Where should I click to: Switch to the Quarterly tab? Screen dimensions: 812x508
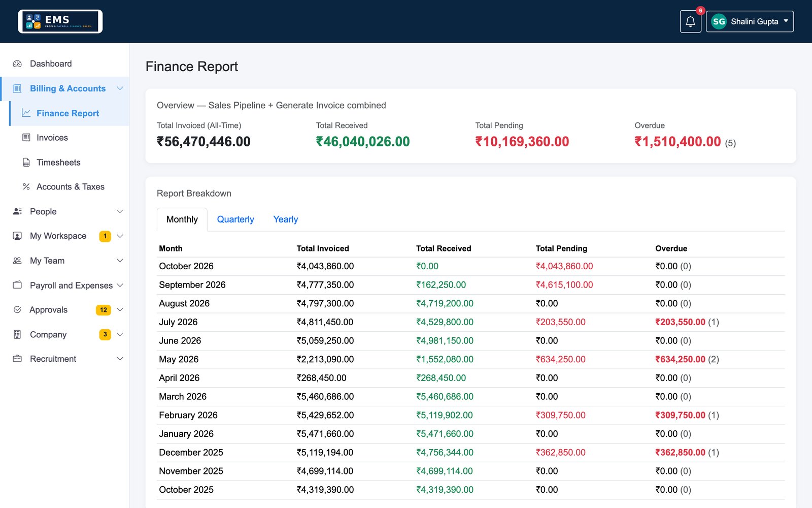click(235, 219)
